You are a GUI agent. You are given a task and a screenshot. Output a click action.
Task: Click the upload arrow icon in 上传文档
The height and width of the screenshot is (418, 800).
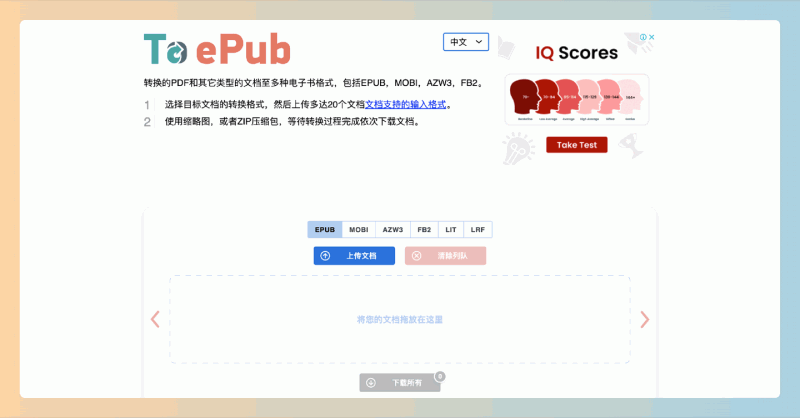click(x=325, y=256)
